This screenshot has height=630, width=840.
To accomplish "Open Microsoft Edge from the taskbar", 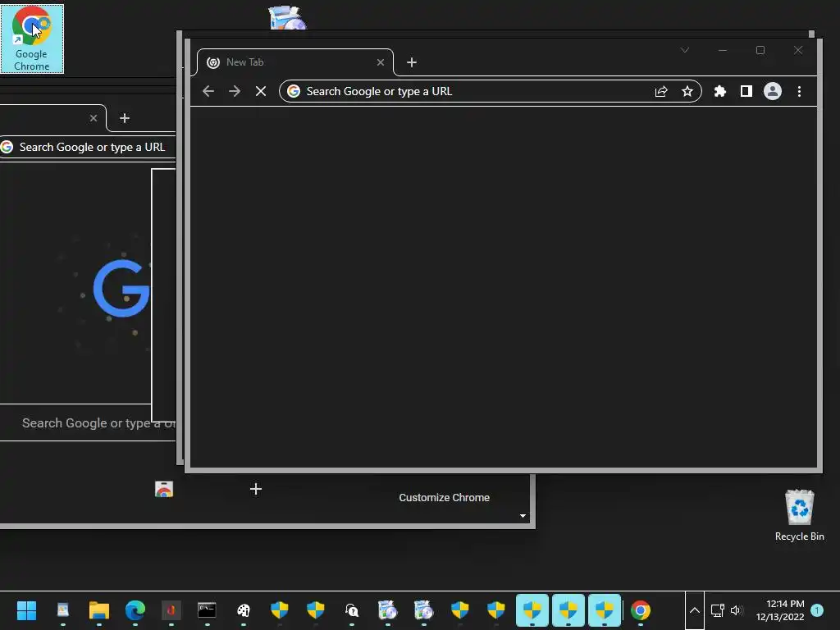I will pyautogui.click(x=135, y=610).
